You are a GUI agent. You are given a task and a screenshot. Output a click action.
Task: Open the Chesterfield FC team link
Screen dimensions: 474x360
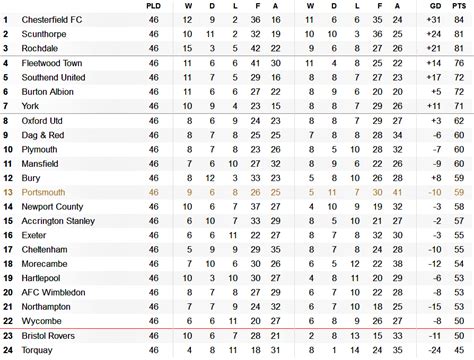[52, 20]
